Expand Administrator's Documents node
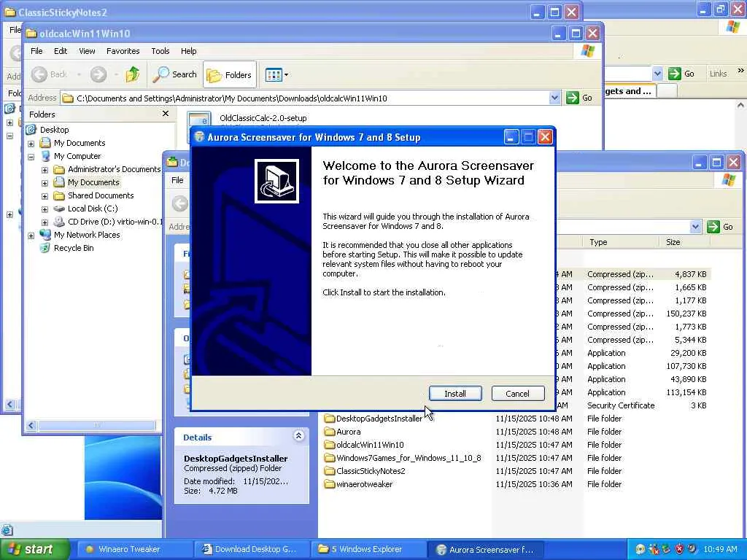This screenshot has height=560, width=747. tap(44, 169)
